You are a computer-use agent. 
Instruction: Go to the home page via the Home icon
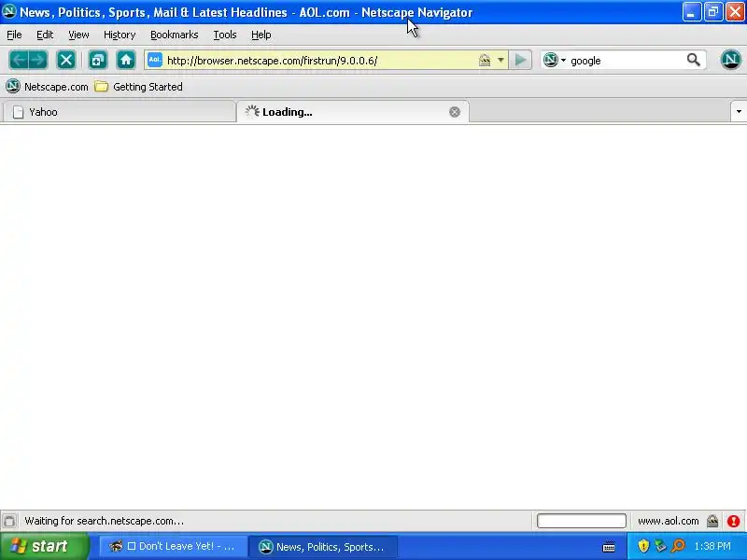click(126, 60)
